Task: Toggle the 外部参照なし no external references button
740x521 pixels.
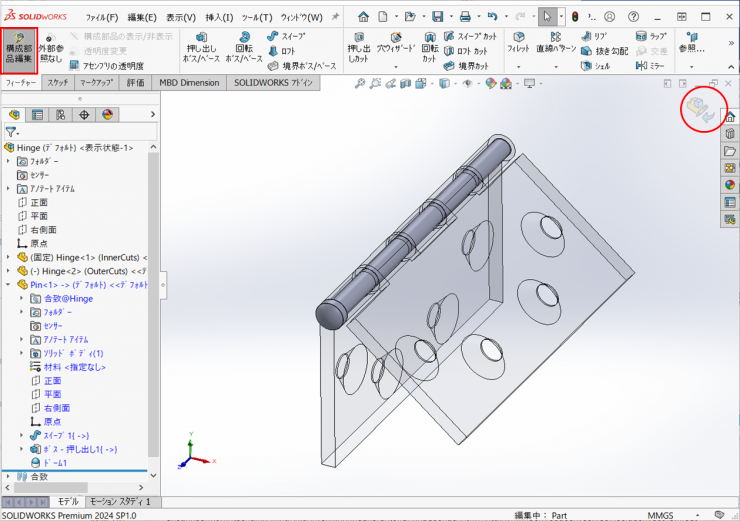Action: [x=51, y=51]
